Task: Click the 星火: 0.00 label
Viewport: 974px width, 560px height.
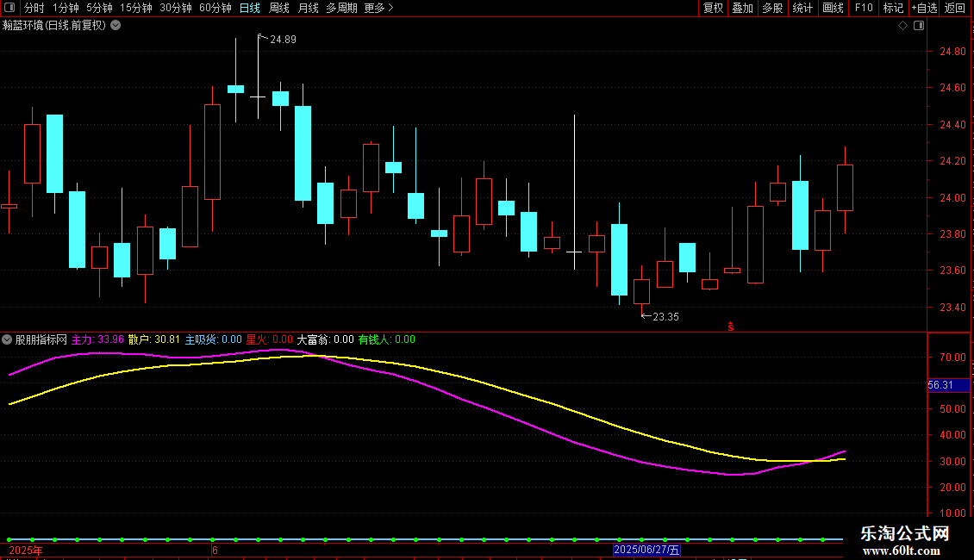Action: coord(270,339)
